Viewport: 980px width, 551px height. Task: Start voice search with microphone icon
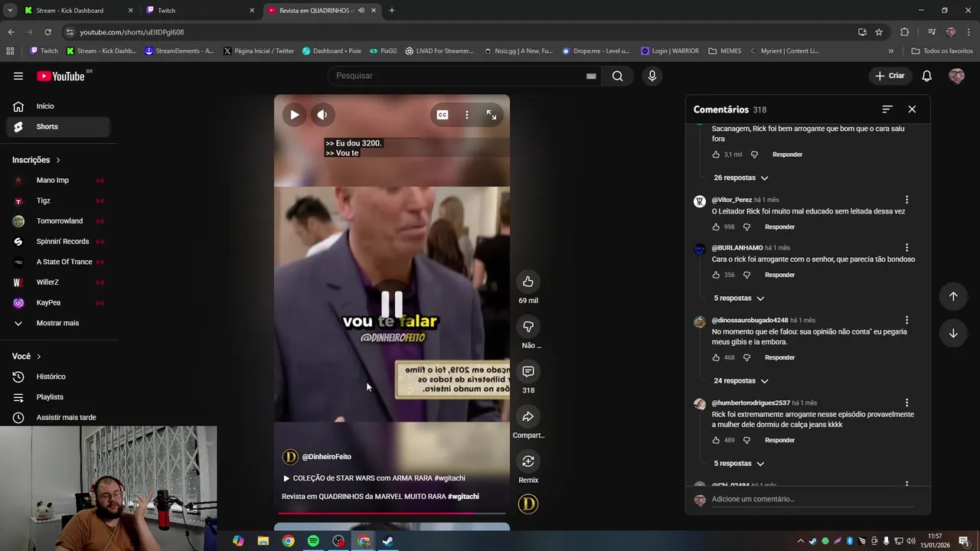652,76
